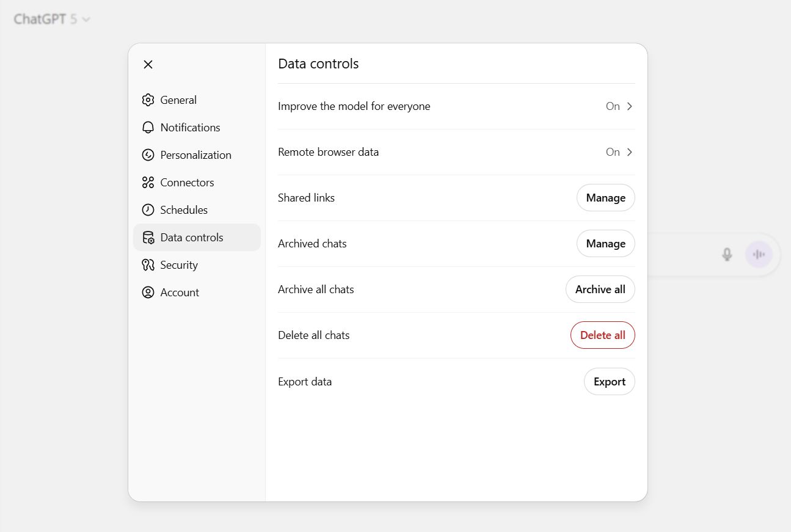The width and height of the screenshot is (791, 532).
Task: Click the gear icon next to General
Action: pyautogui.click(x=148, y=100)
